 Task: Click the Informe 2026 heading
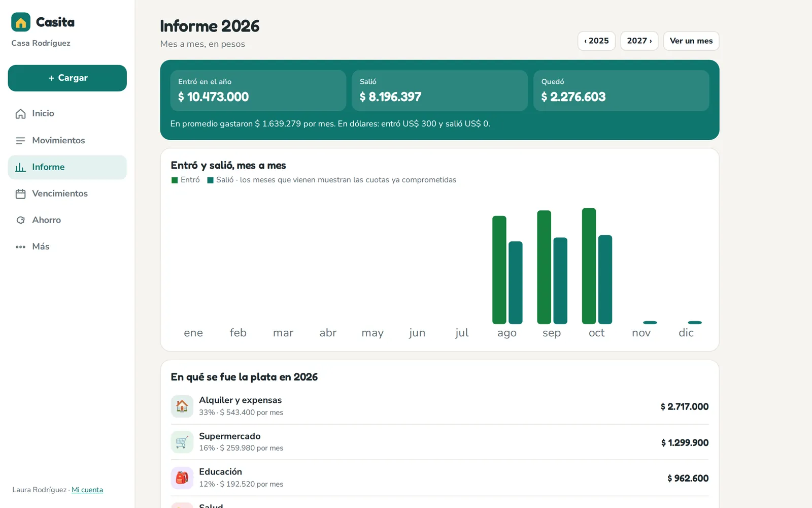coord(210,26)
